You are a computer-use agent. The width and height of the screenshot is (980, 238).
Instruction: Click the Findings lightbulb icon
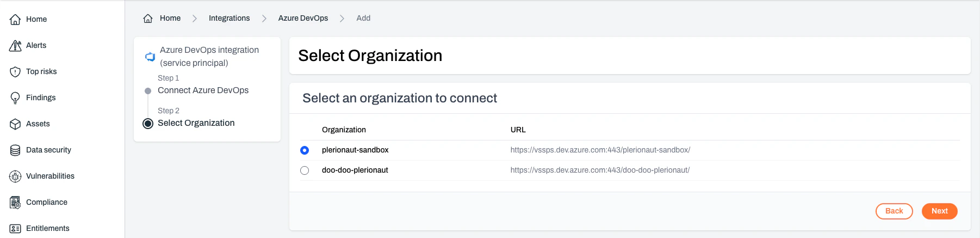[x=15, y=98]
